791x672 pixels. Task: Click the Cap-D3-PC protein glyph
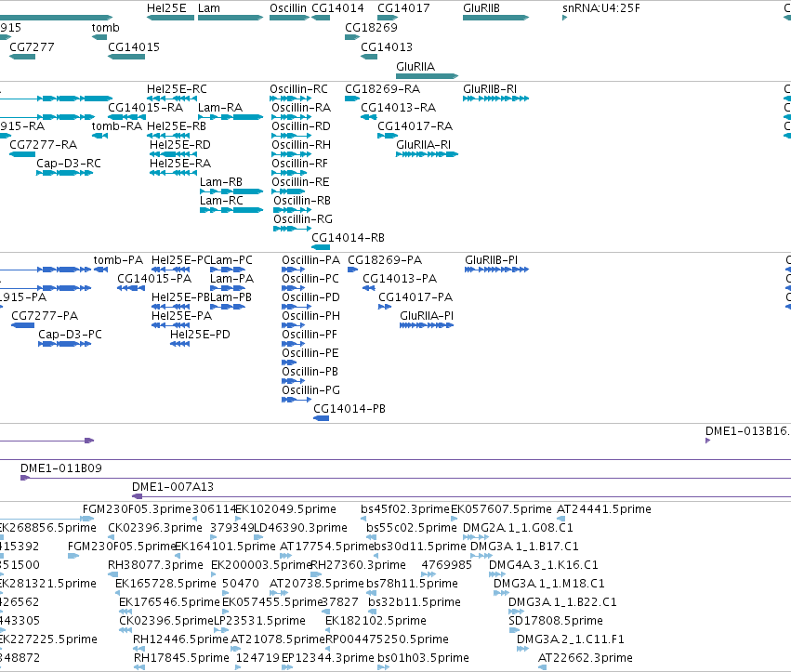pyautogui.click(x=64, y=344)
